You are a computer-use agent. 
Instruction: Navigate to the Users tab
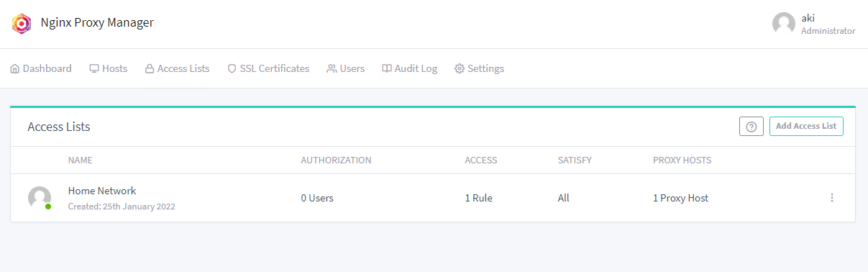click(x=346, y=69)
